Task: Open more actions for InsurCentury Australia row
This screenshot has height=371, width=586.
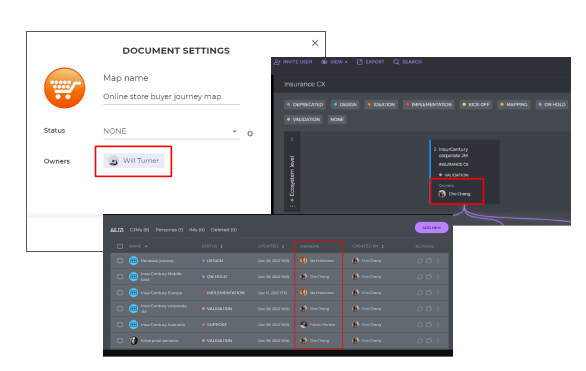Action: (x=438, y=325)
